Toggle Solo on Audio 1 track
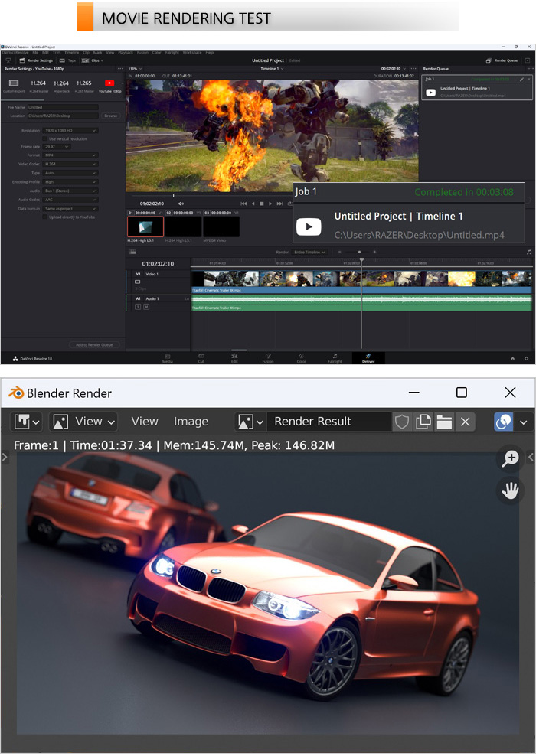 [138, 307]
